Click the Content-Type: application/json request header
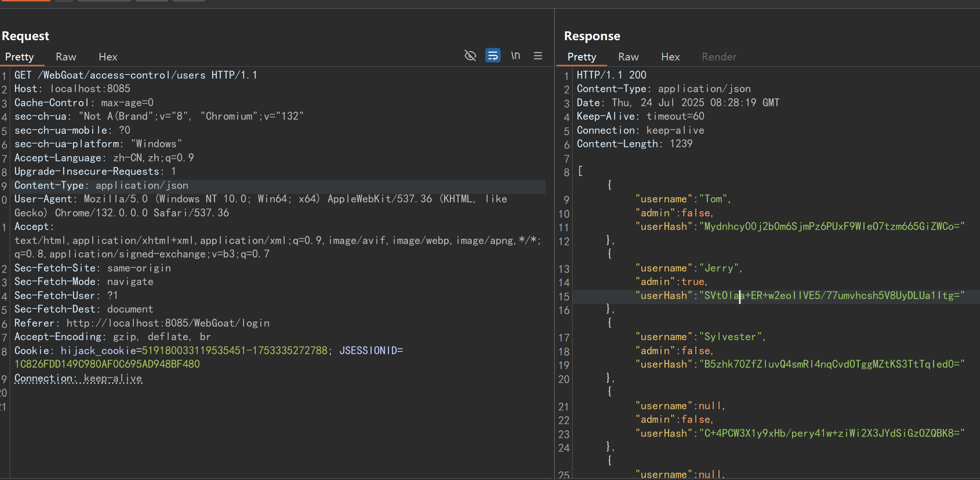This screenshot has height=480, width=980. click(x=101, y=186)
